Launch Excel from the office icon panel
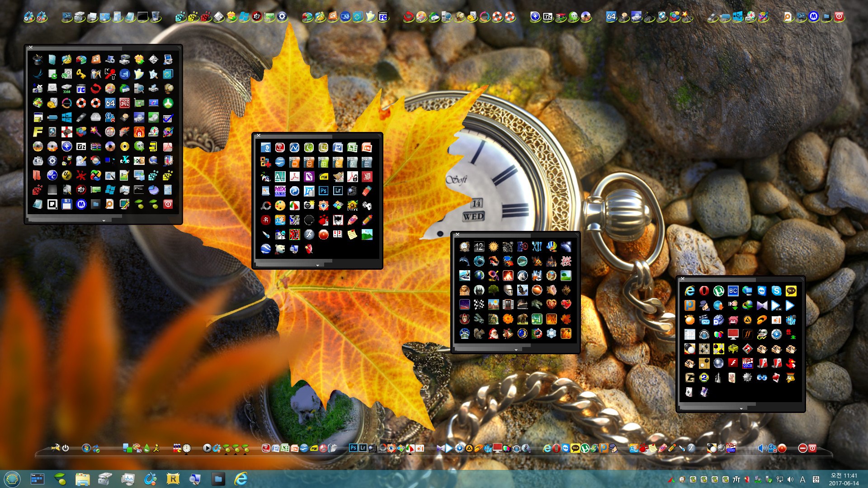 352,147
